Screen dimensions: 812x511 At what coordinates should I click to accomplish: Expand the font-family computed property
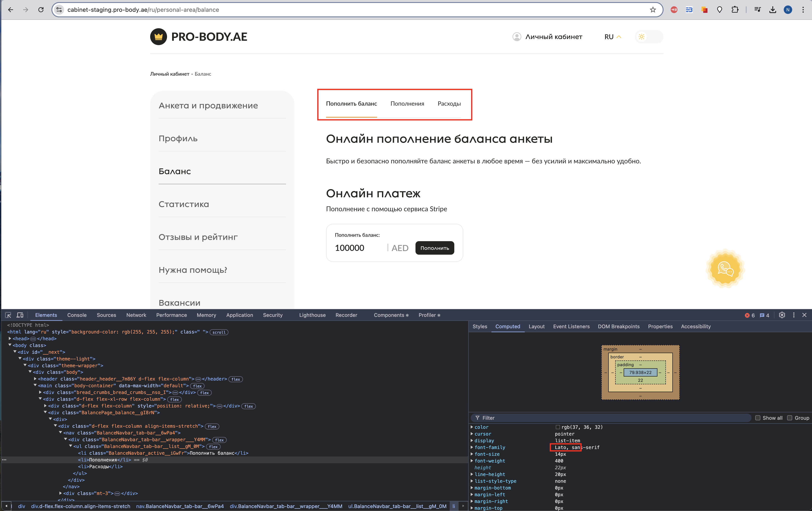[x=472, y=447]
